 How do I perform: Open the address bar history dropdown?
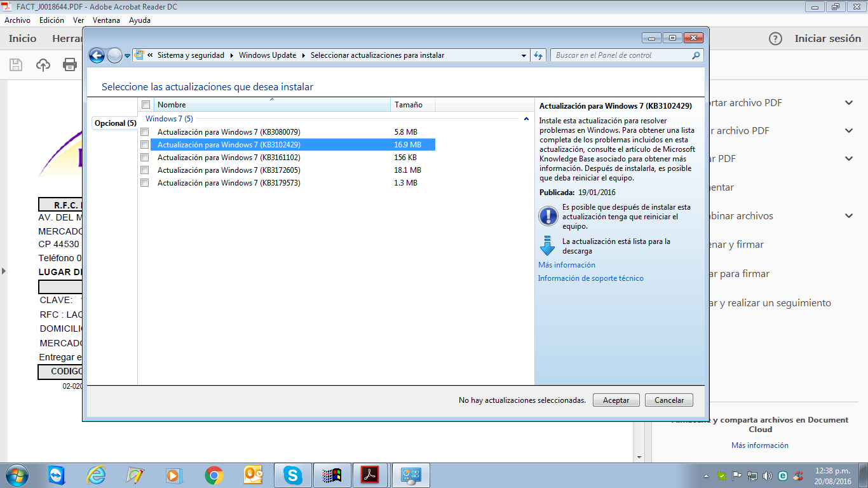(524, 56)
